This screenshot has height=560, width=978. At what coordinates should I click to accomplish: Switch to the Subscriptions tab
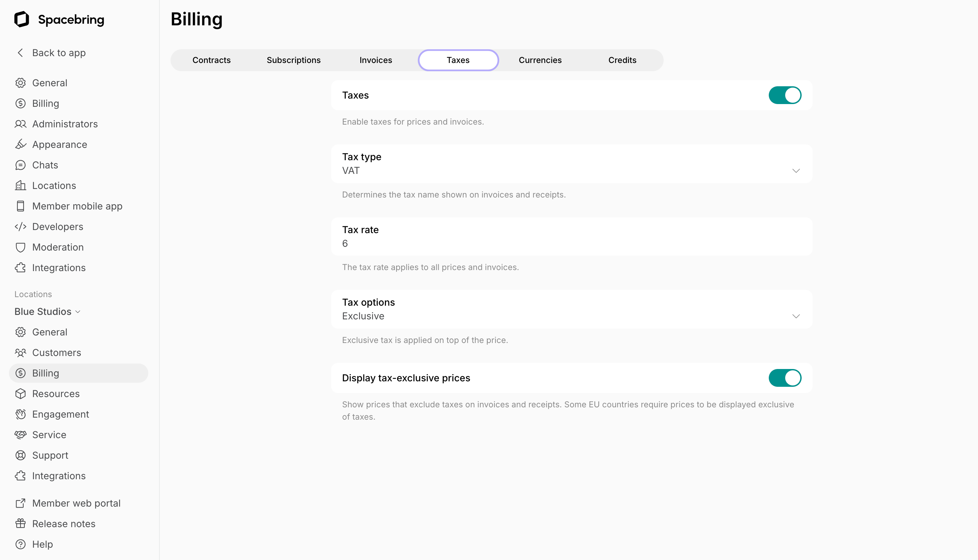pyautogui.click(x=293, y=60)
